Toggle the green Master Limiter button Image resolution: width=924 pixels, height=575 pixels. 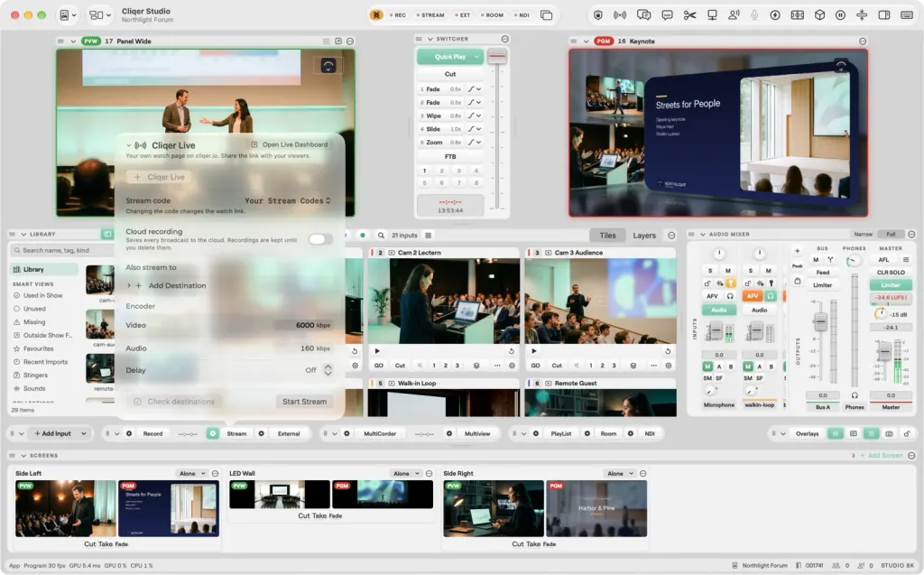(x=891, y=285)
